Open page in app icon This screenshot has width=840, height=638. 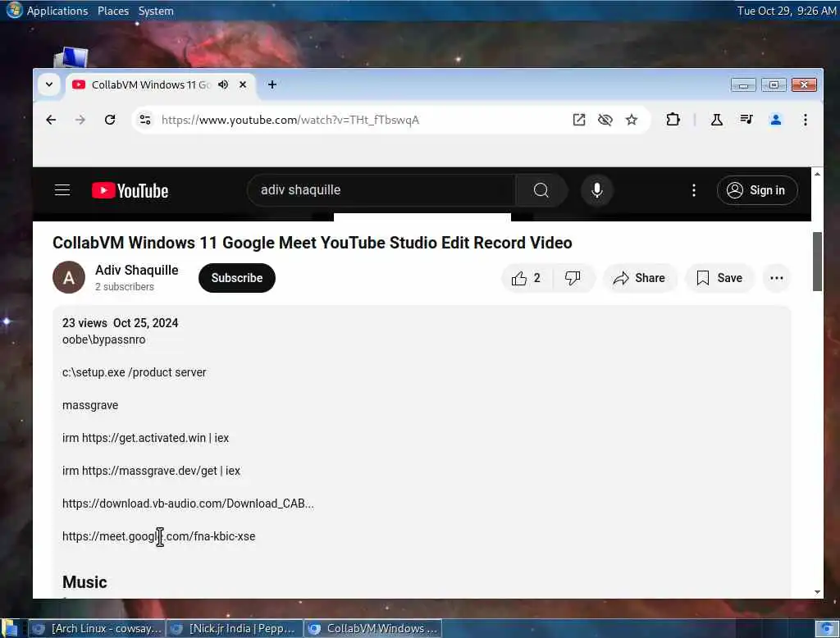(578, 120)
